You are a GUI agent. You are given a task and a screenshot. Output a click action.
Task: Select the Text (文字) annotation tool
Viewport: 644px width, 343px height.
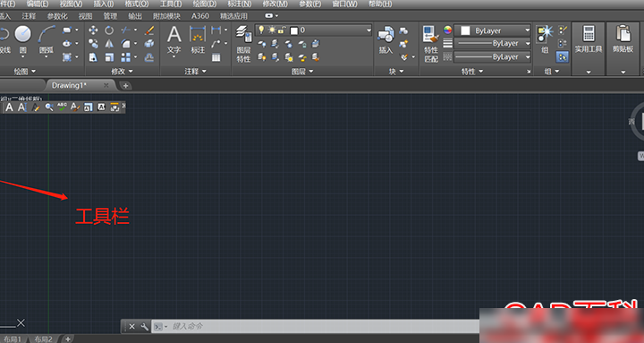click(x=174, y=39)
